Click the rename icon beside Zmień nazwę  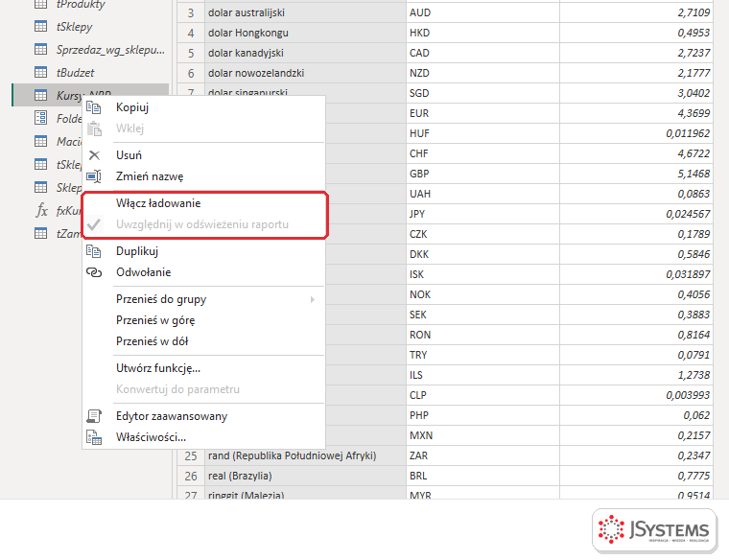(x=94, y=176)
